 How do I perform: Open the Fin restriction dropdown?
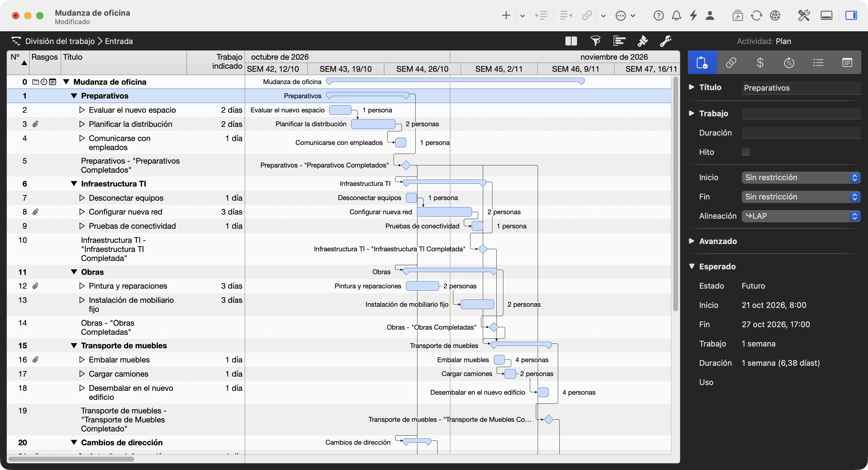pyautogui.click(x=801, y=197)
